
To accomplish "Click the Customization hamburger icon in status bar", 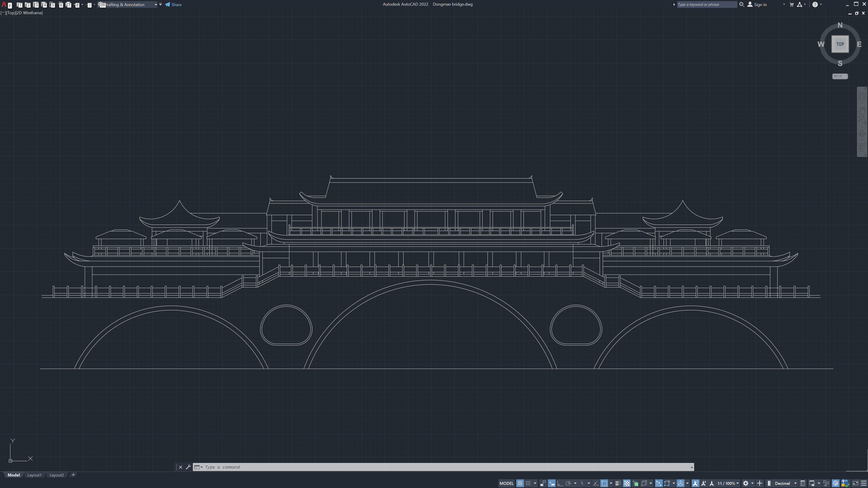I will [864, 483].
